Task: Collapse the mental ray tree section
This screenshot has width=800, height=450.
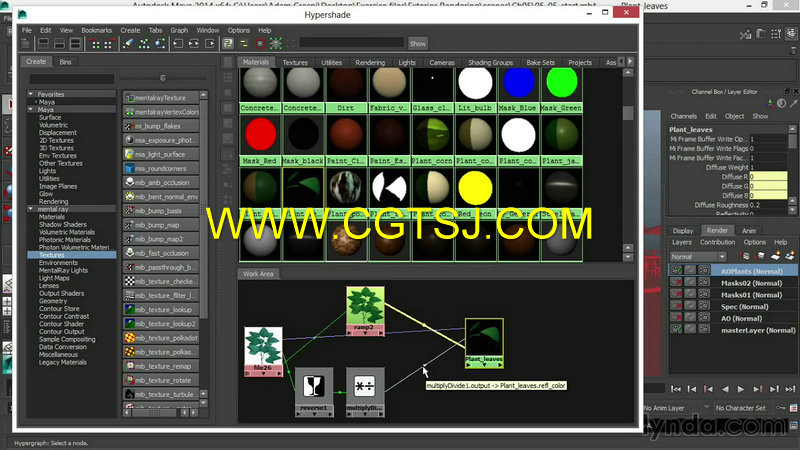Action: pyautogui.click(x=31, y=209)
